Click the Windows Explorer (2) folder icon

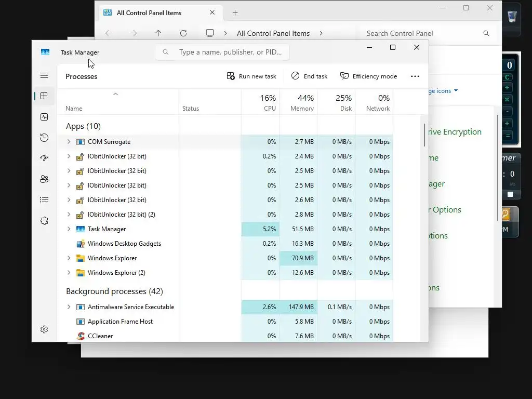(81, 273)
